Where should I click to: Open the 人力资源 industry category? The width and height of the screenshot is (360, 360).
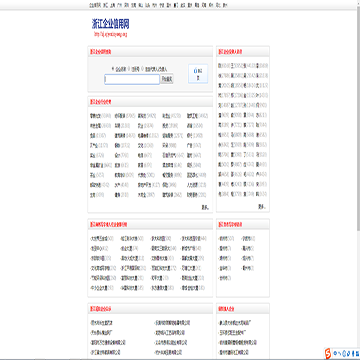pyautogui.click(x=192, y=185)
